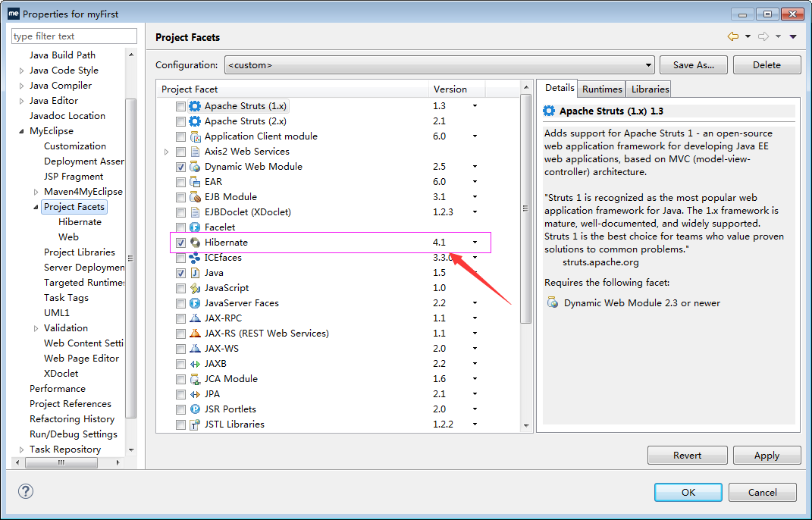Click the JAX-WS facet icon
This screenshot has width=812, height=520.
(195, 349)
